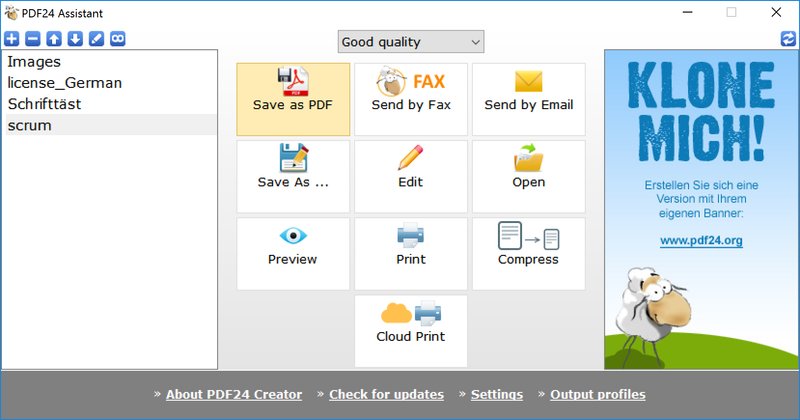800x420 pixels.
Task: Open the Good quality dropdown
Action: 411,42
